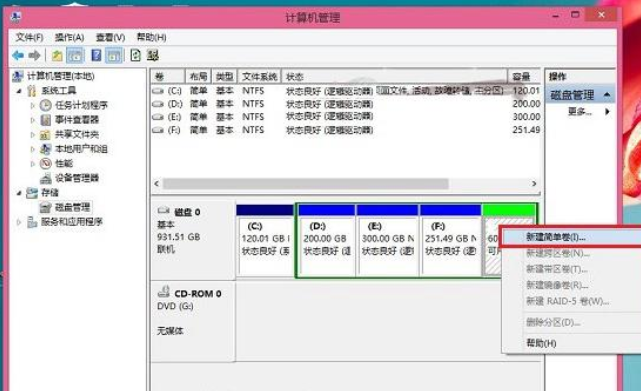Select the (E:) volume row in list
This screenshot has height=391, width=641.
[346, 117]
